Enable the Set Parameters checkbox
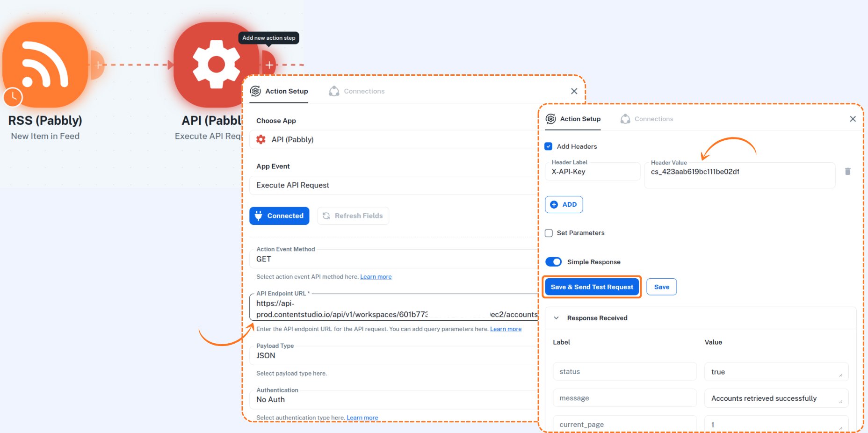The width and height of the screenshot is (868, 433). (549, 233)
